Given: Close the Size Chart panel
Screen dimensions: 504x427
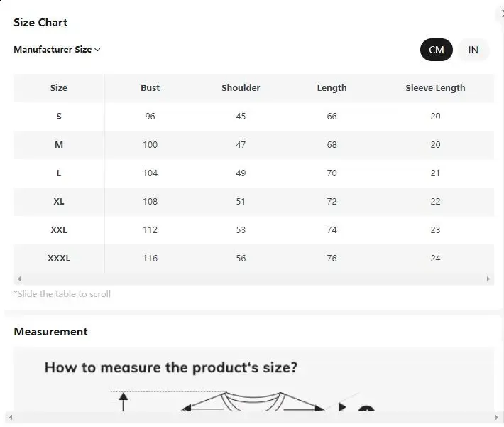Looking at the screenshot, I should click(501, 13).
